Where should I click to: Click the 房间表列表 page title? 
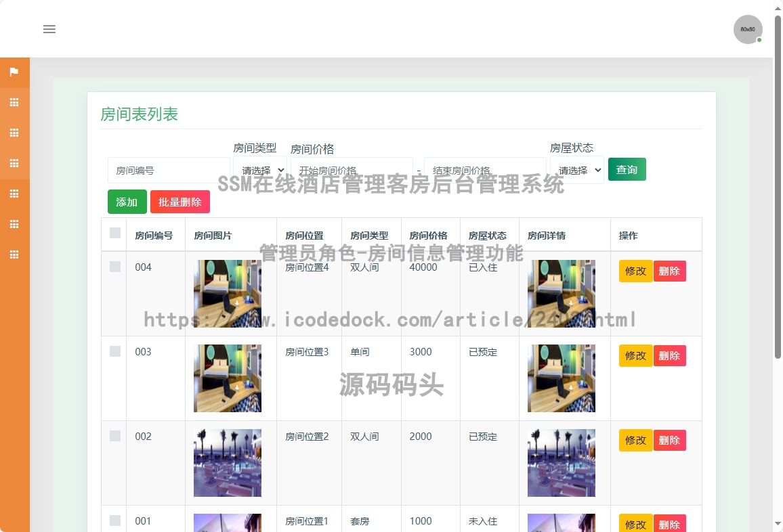140,114
